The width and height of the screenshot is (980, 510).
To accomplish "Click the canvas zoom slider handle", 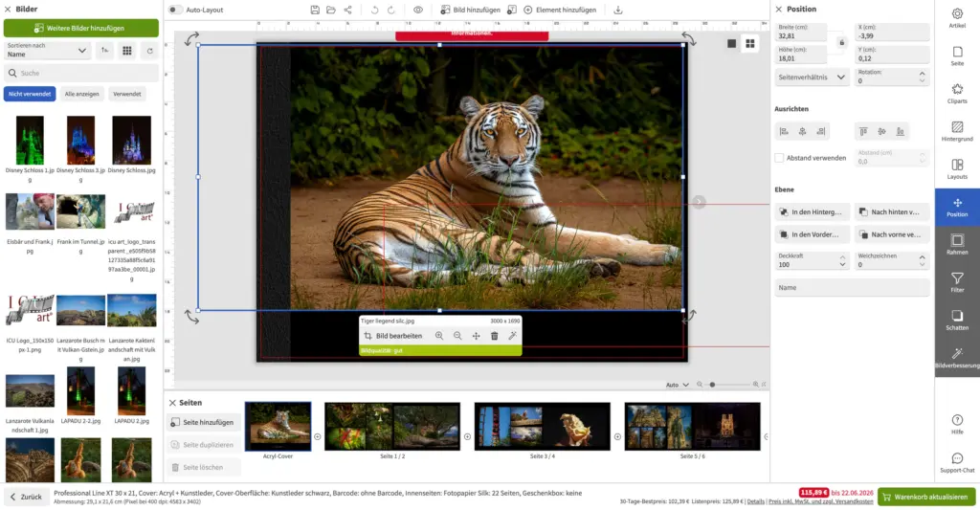I will 712,385.
